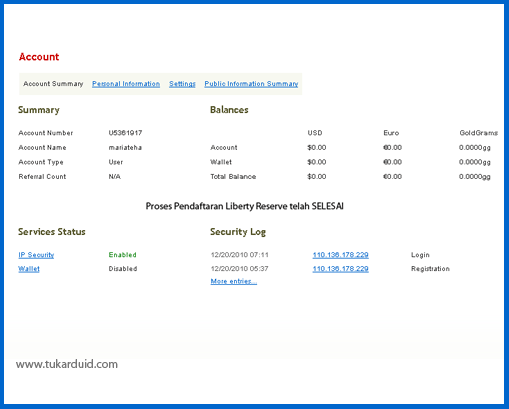Click the Total Balance row label
509x409 pixels.
(x=233, y=176)
